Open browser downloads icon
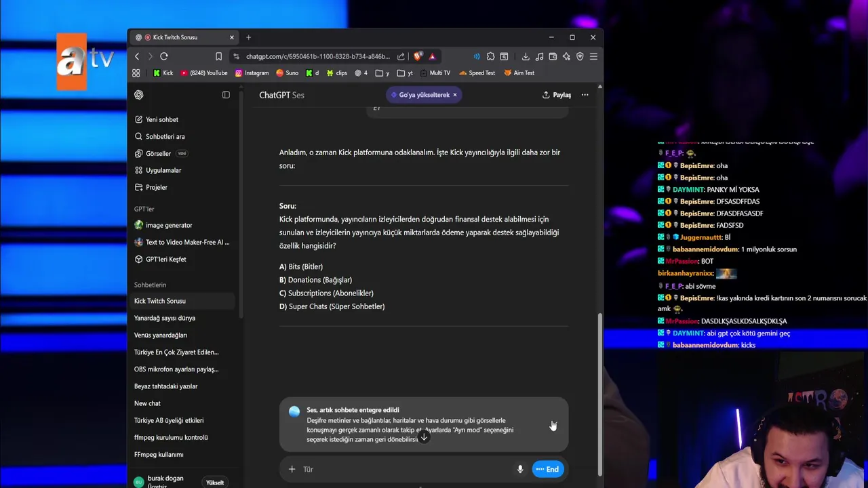The height and width of the screenshot is (488, 868). pyautogui.click(x=526, y=56)
